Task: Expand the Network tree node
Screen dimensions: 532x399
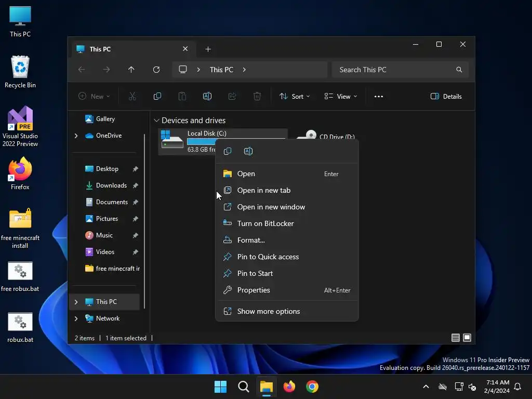Action: (x=76, y=318)
